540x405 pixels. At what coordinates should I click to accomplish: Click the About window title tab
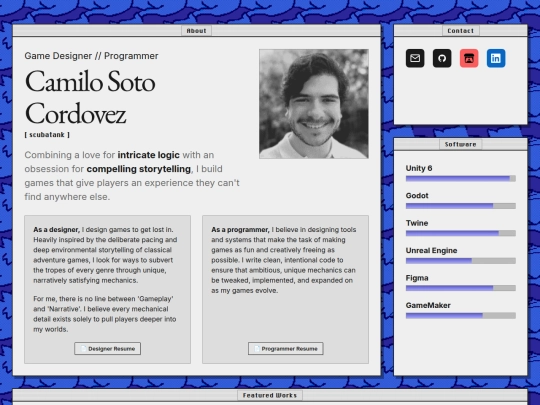(197, 31)
